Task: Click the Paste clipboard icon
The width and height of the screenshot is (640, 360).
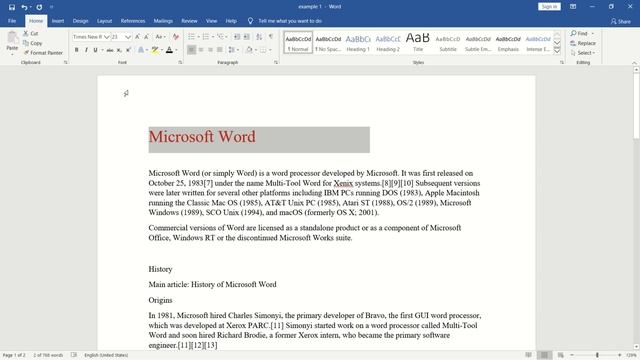Action: (x=12, y=38)
